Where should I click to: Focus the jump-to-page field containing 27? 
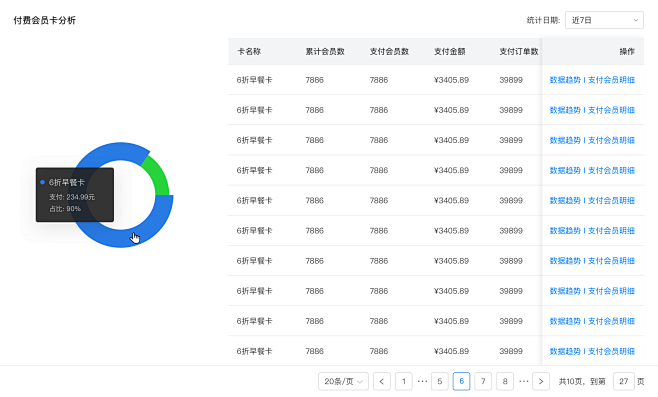pos(624,381)
